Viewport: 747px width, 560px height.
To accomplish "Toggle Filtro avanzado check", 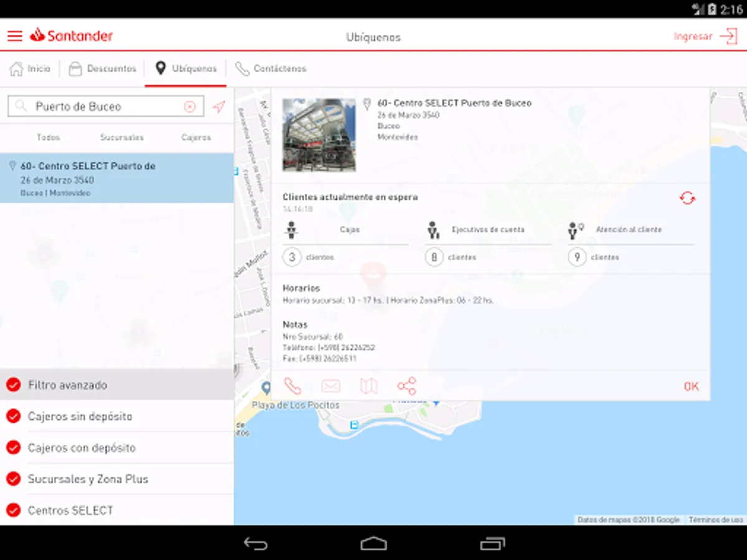I will click(x=14, y=385).
